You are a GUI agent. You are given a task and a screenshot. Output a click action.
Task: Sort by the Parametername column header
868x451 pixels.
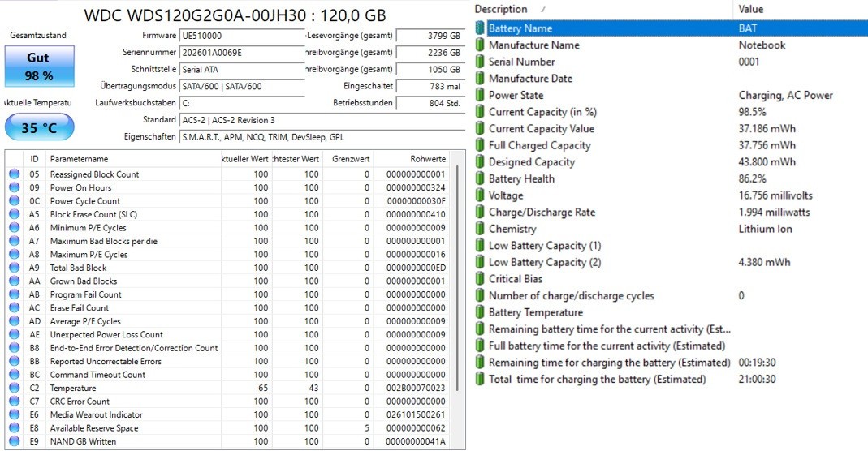pyautogui.click(x=133, y=159)
